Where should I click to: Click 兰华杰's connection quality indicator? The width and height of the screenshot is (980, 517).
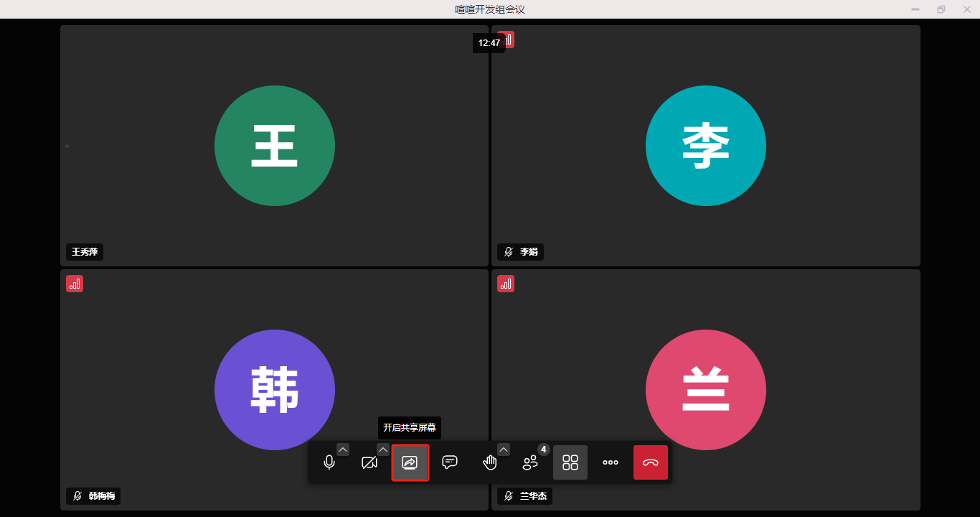click(506, 284)
